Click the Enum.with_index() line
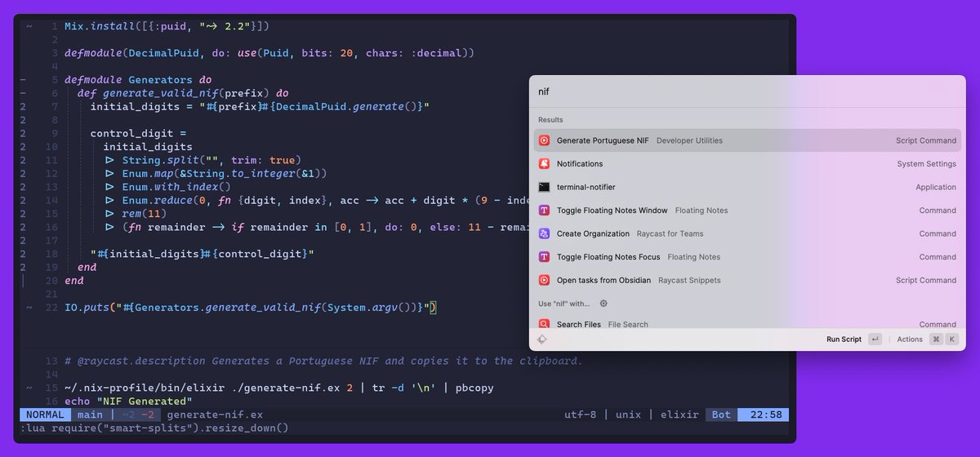This screenshot has width=980, height=457. 167,186
